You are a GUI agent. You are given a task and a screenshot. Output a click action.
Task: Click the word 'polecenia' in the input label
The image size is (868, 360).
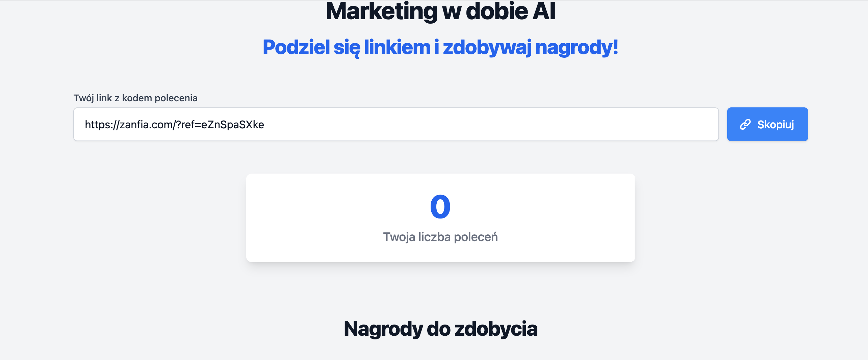click(176, 98)
